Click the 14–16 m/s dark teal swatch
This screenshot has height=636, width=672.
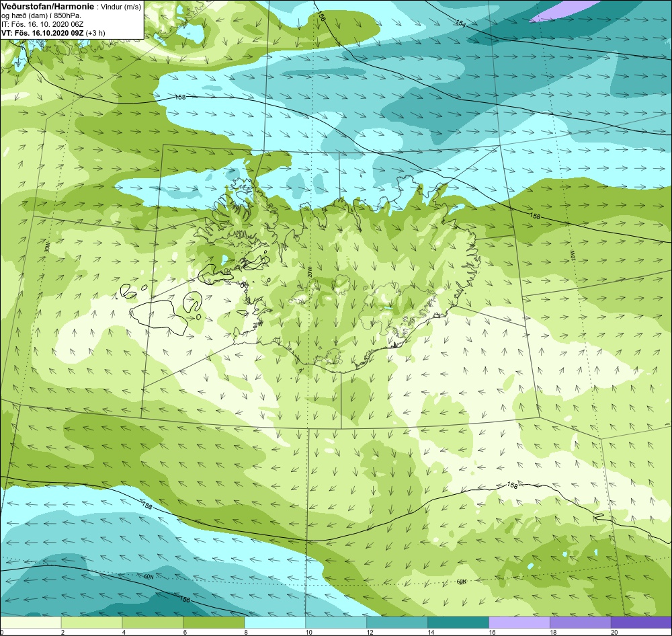pyautogui.click(x=458, y=622)
